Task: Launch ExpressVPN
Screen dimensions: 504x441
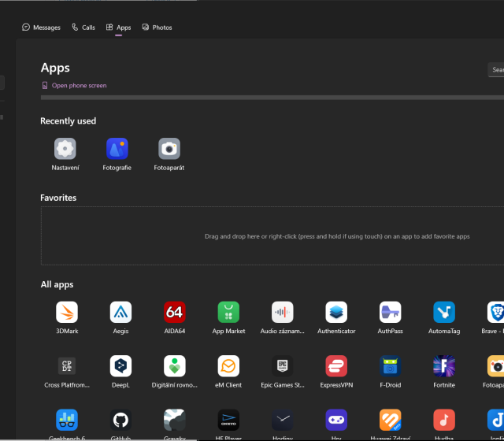Action: coord(336,366)
